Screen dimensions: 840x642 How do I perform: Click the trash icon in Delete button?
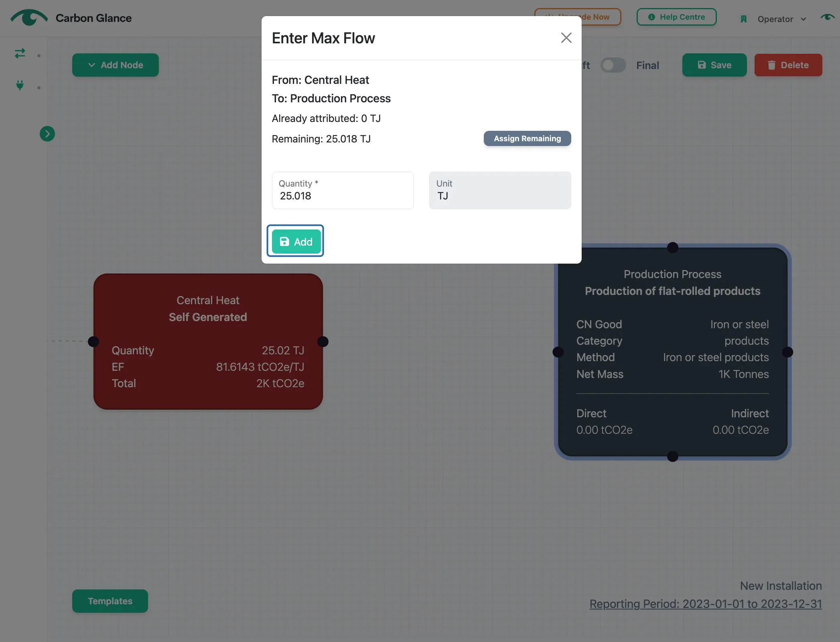point(771,65)
